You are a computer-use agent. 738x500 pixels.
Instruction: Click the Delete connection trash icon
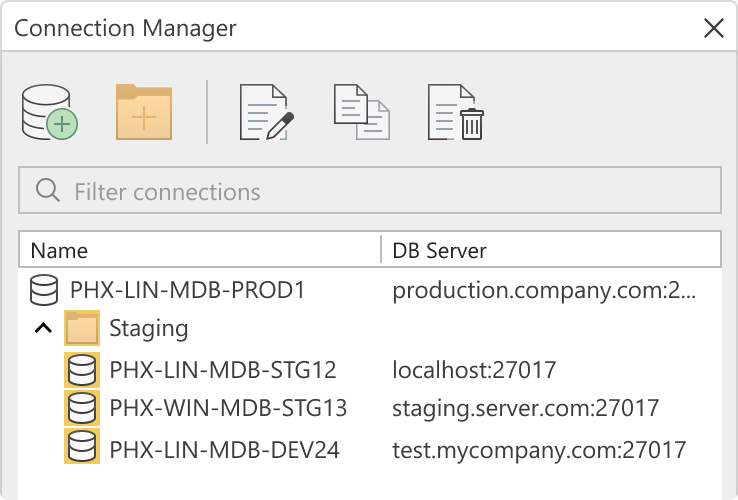click(x=456, y=112)
